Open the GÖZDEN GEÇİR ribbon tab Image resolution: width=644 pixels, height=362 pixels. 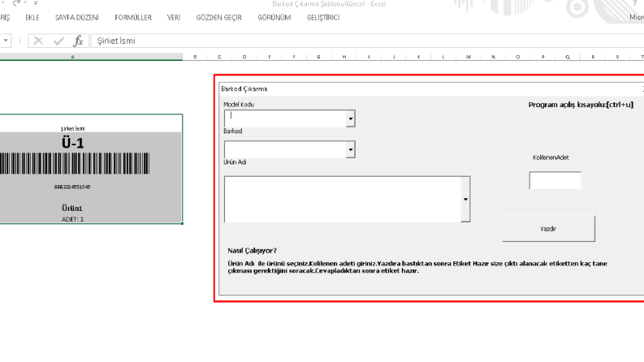[x=219, y=18]
